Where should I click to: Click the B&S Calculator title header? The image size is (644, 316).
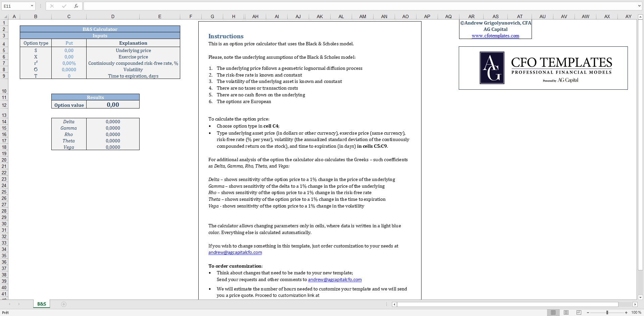[100, 29]
